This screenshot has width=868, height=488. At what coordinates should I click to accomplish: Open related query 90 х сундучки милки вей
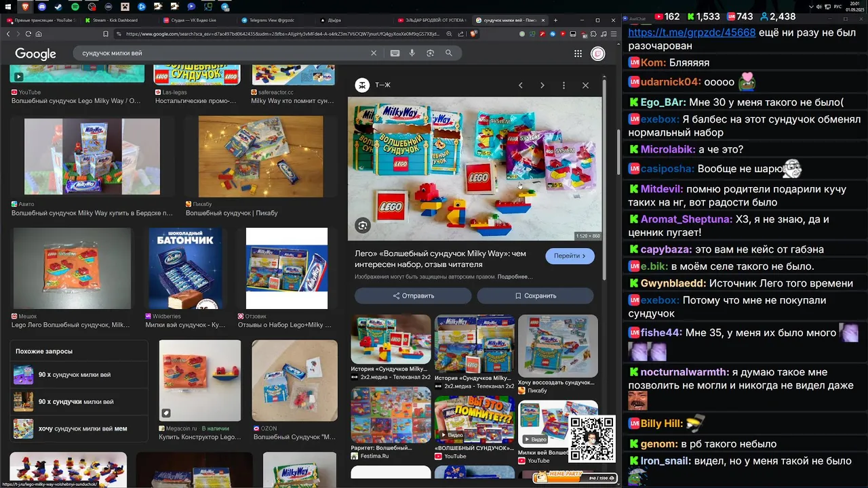coord(79,402)
